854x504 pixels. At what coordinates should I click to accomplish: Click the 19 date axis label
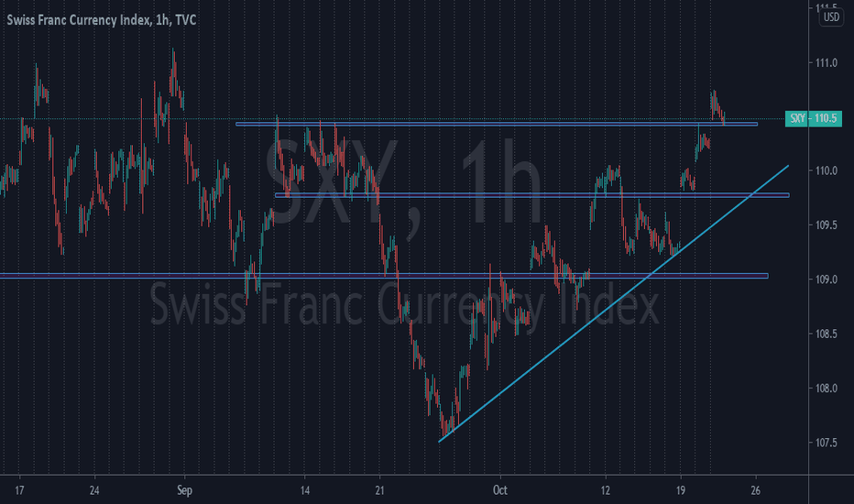(x=680, y=490)
